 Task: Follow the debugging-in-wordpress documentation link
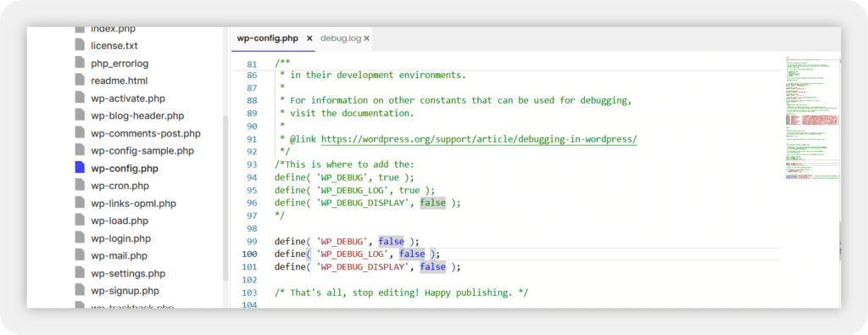pyautogui.click(x=479, y=139)
